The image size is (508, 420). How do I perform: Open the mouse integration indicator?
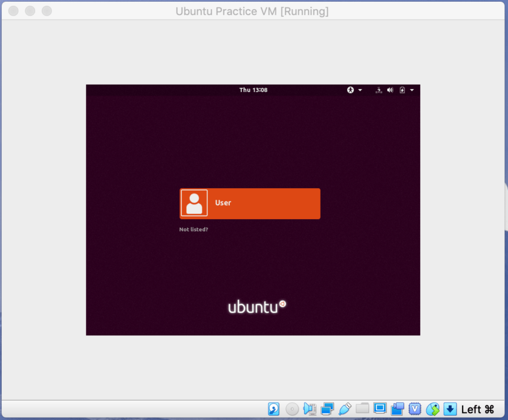tap(432, 409)
